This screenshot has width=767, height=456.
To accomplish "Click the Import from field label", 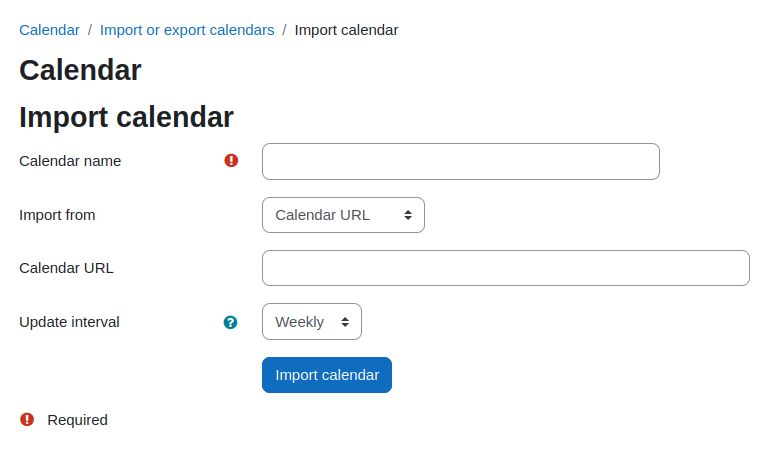I will pos(57,215).
